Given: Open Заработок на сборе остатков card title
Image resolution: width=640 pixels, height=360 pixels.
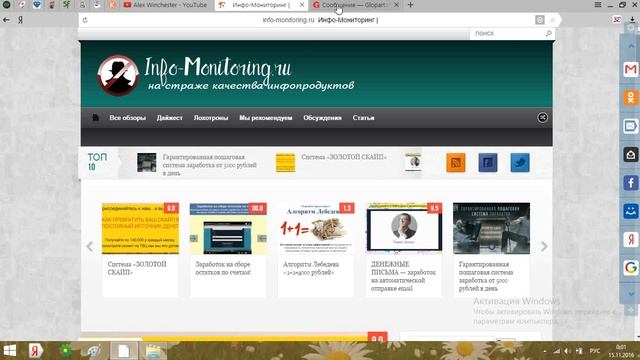Looking at the screenshot, I should coord(223,268).
